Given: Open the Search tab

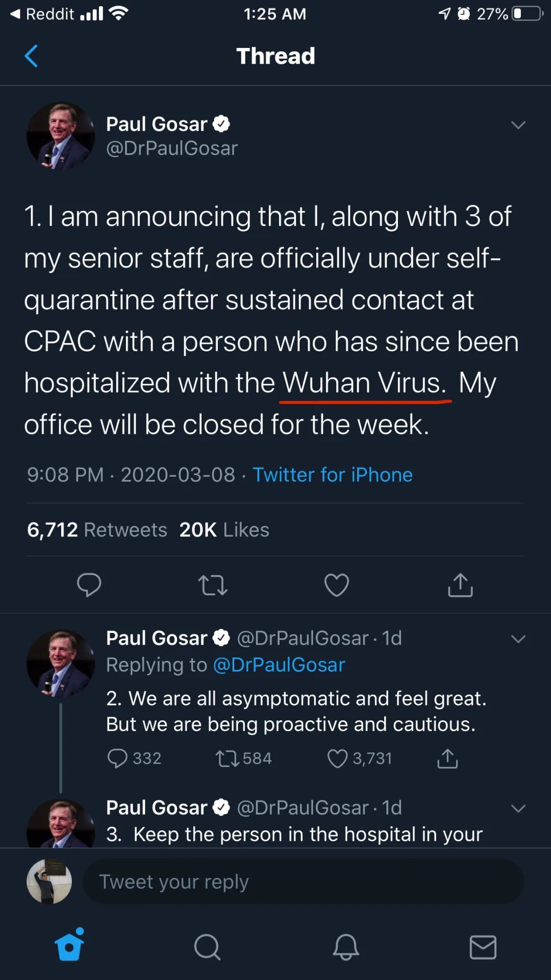Looking at the screenshot, I should (207, 947).
